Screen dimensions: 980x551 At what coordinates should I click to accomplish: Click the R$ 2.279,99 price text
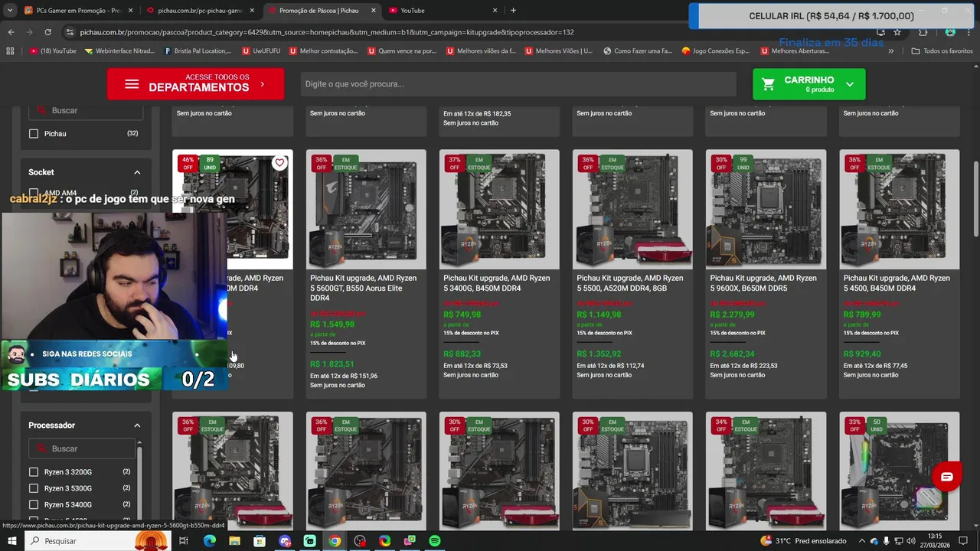point(732,315)
